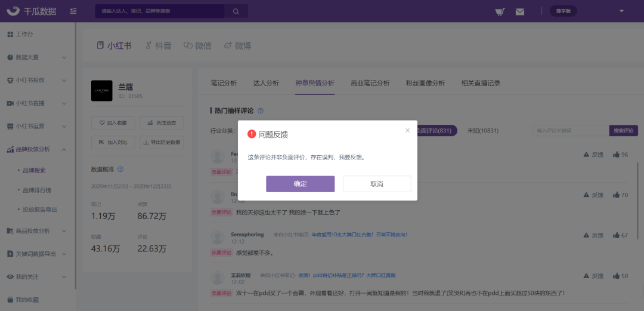Open the 粉丝画像分析 tab
Viewport: 644px width, 311px height.
426,83
